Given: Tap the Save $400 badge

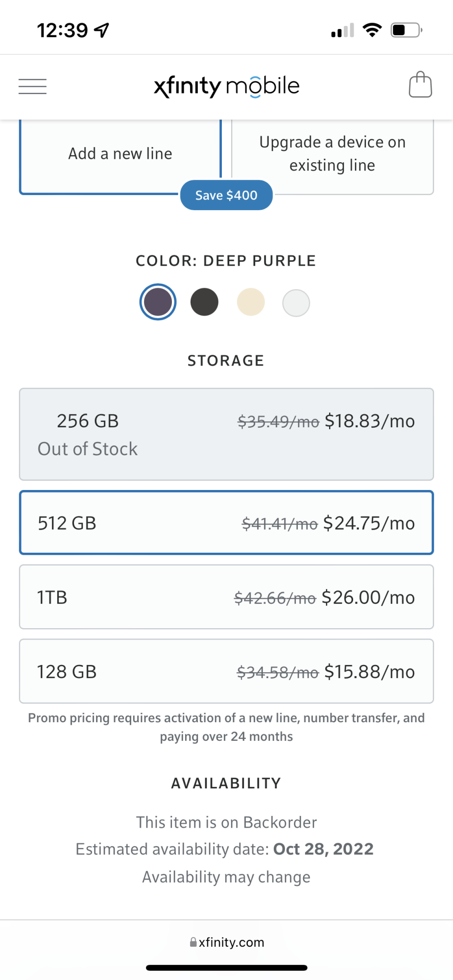Looking at the screenshot, I should 226,195.
